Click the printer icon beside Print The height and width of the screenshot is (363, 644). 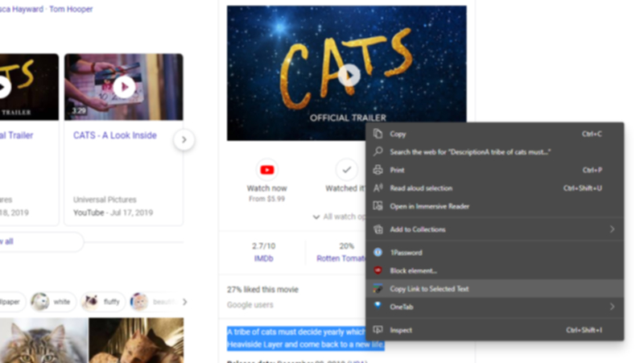coord(378,170)
